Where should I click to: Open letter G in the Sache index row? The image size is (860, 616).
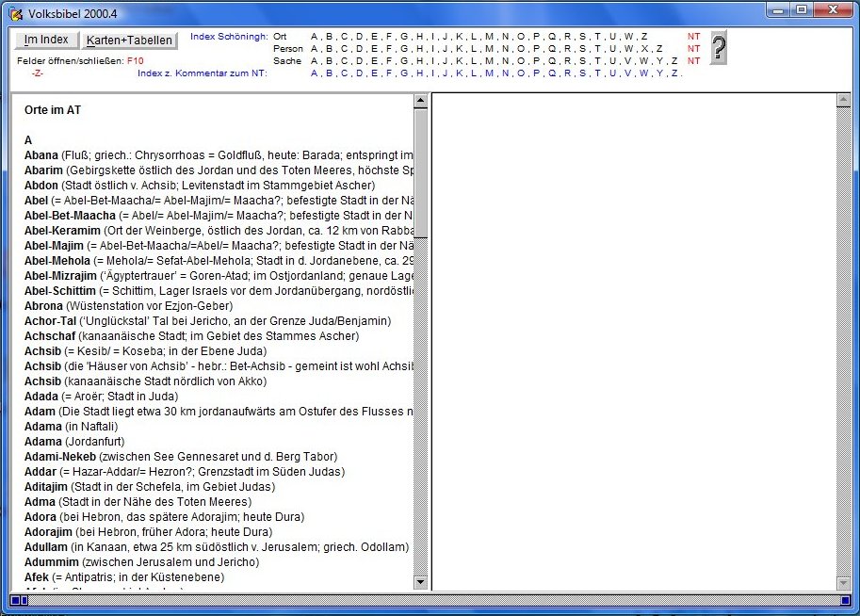tap(404, 60)
